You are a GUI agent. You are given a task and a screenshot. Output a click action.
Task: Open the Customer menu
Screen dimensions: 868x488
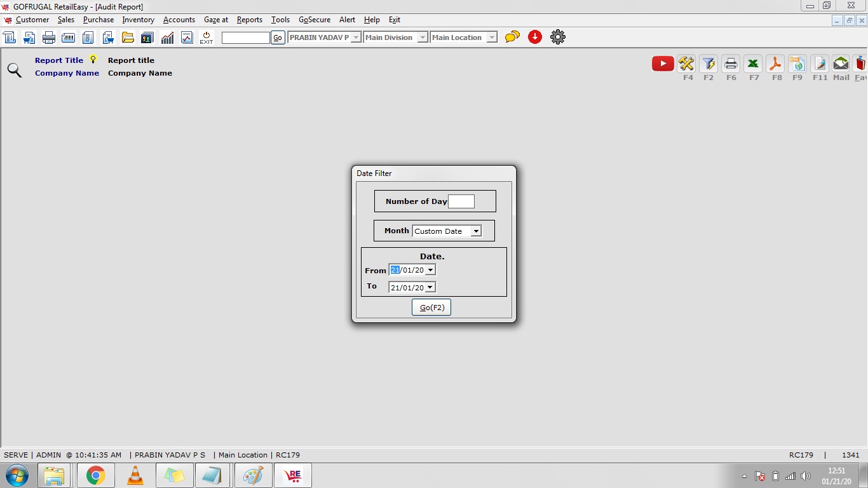click(x=32, y=20)
